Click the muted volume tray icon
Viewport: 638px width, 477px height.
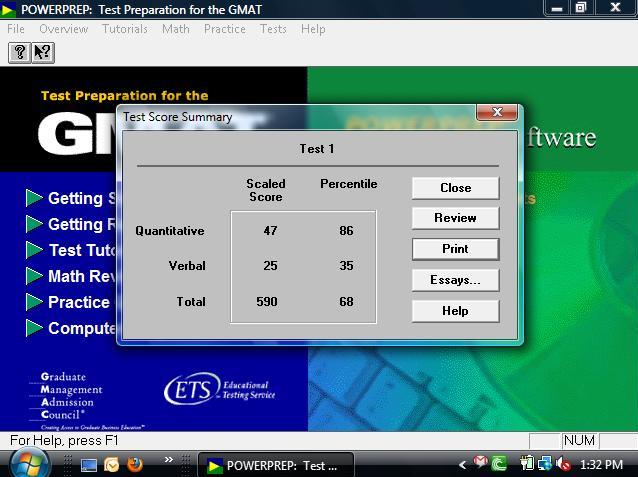pyautogui.click(x=563, y=464)
